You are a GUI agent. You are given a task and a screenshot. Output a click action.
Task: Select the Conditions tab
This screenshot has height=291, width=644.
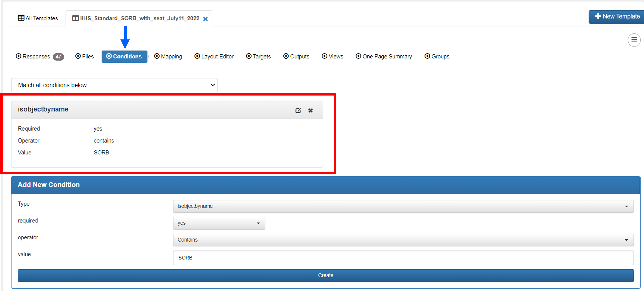(x=124, y=56)
